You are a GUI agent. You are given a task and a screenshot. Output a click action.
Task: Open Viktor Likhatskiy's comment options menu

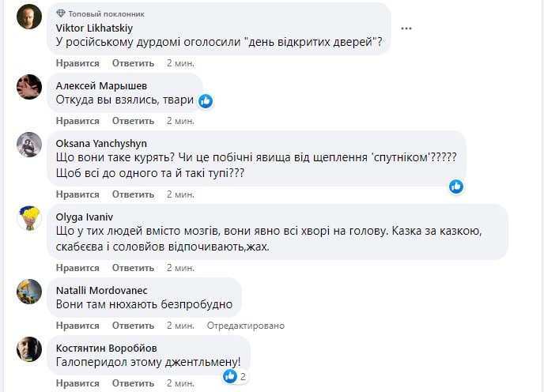[x=406, y=28]
